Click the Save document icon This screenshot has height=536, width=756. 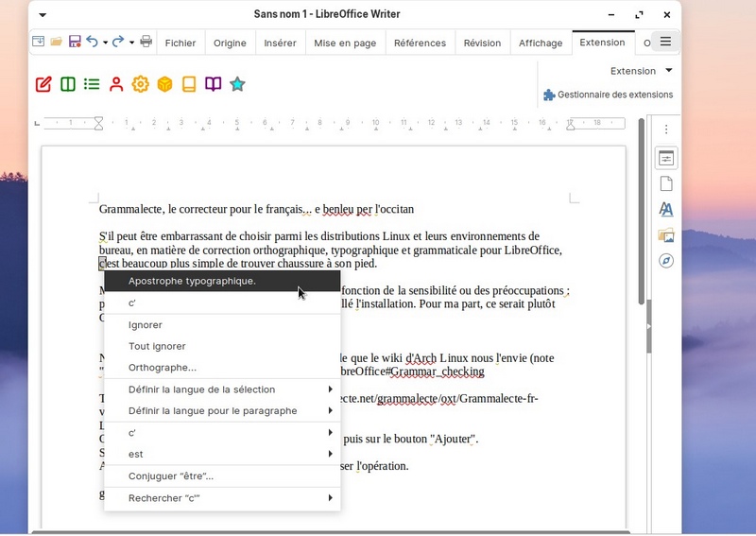pos(74,42)
